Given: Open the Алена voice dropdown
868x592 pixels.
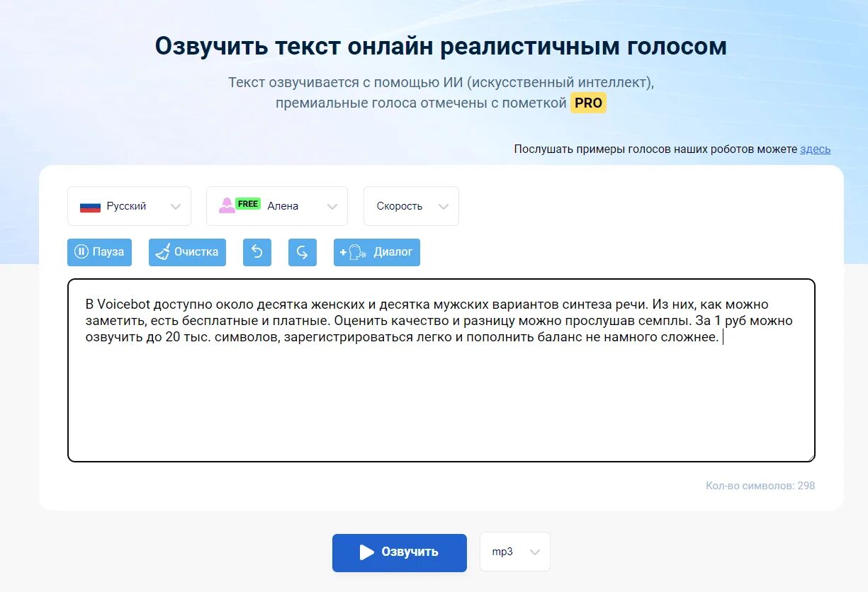Looking at the screenshot, I should [277, 206].
